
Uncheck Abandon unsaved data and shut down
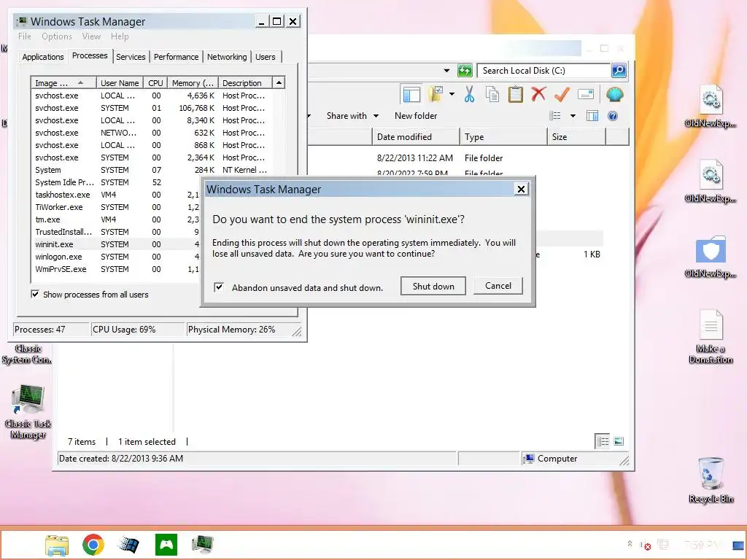(x=219, y=287)
